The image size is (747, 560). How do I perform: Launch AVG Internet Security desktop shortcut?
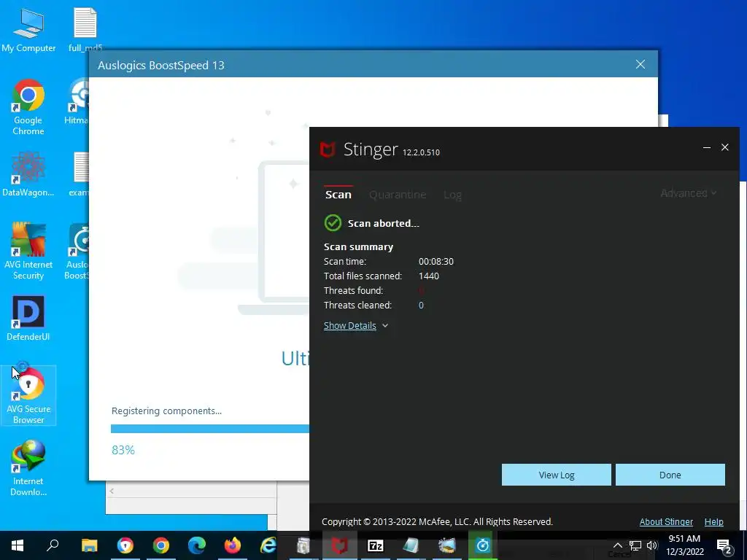28,251
